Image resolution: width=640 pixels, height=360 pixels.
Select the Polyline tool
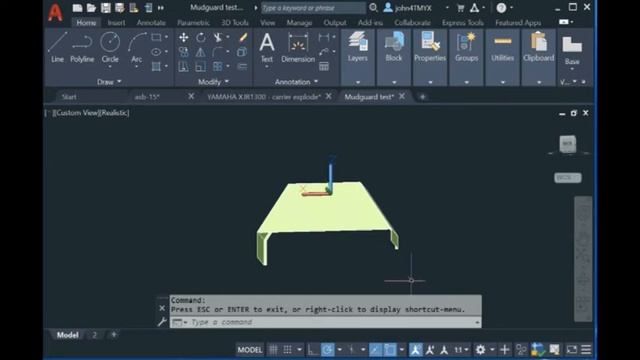pos(82,47)
